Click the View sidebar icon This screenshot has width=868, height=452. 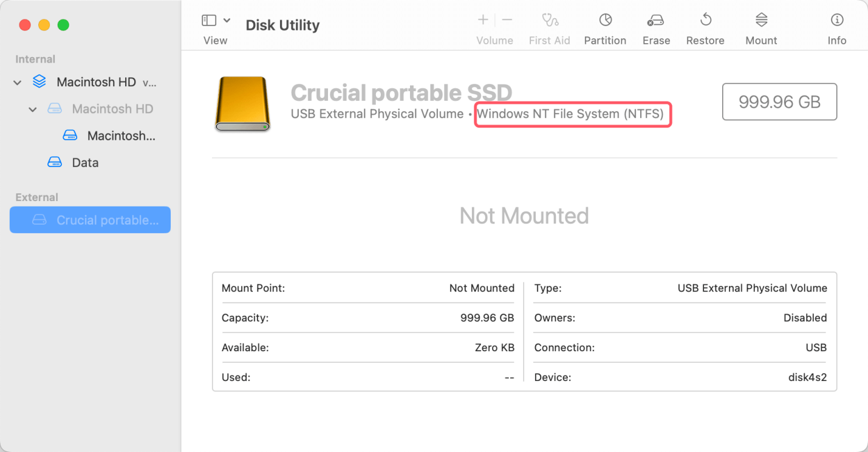click(x=208, y=19)
